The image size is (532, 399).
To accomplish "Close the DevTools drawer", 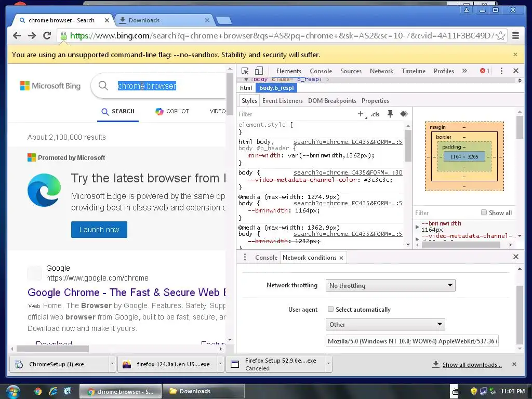I will tap(516, 257).
